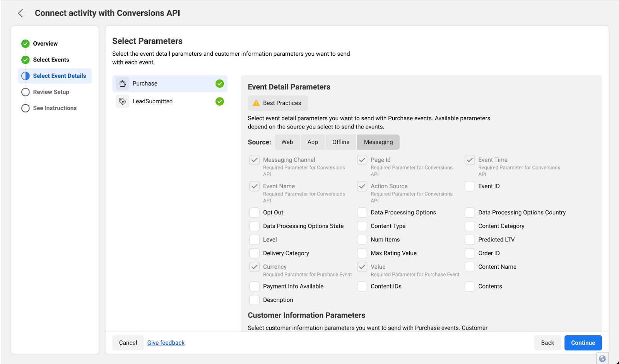The height and width of the screenshot is (364, 619).
Task: Check the Opt Out parameter
Action: 255,213
